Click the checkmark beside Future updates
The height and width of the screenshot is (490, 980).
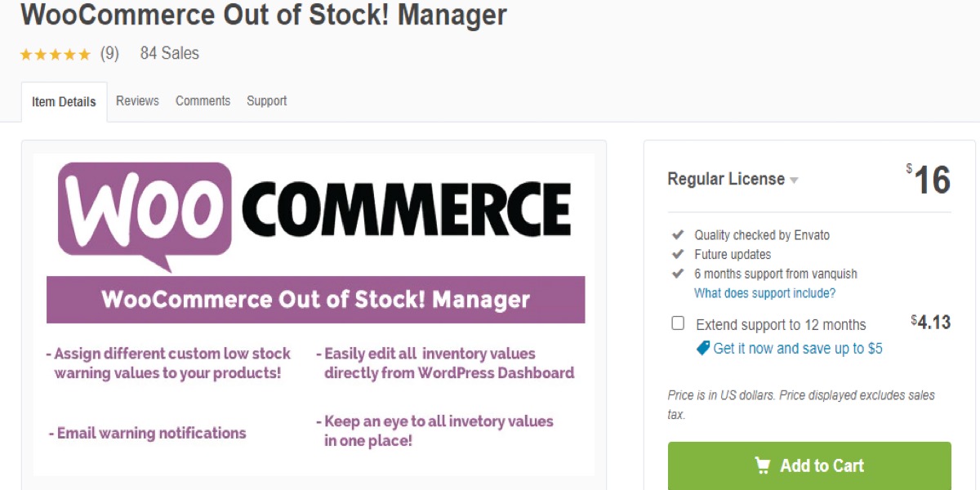click(x=677, y=254)
